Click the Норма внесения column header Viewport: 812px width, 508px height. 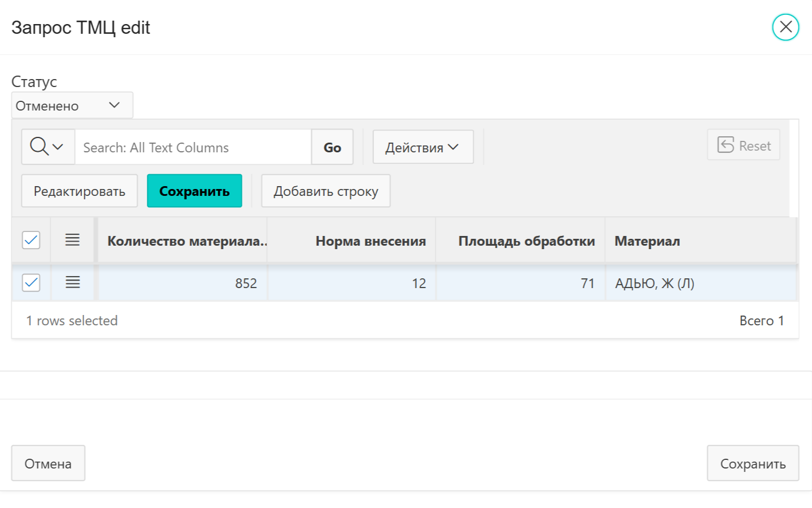(x=370, y=241)
